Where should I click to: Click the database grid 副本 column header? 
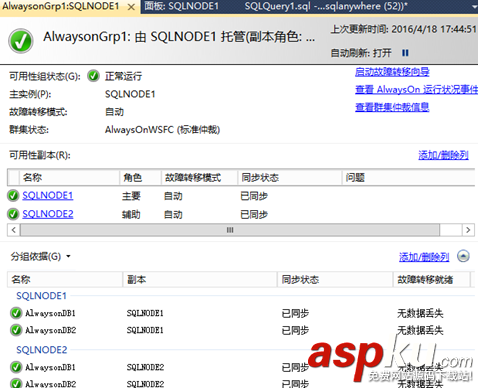pos(200,279)
